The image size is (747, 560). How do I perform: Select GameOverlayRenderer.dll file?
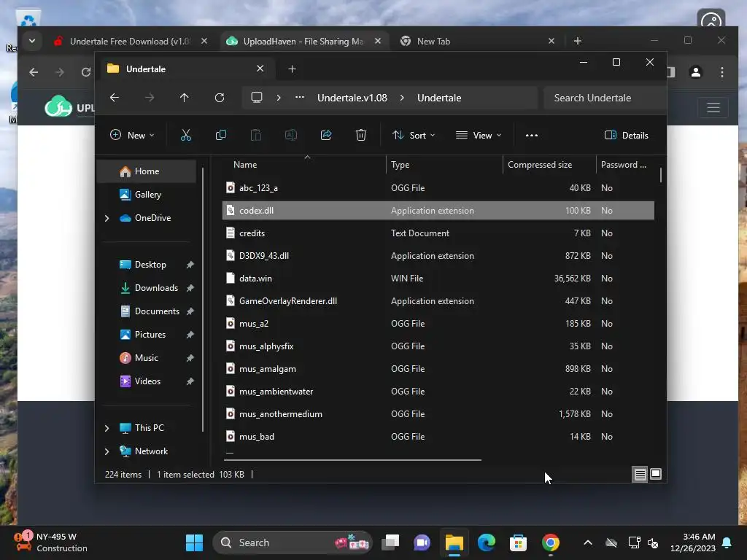[438, 301]
